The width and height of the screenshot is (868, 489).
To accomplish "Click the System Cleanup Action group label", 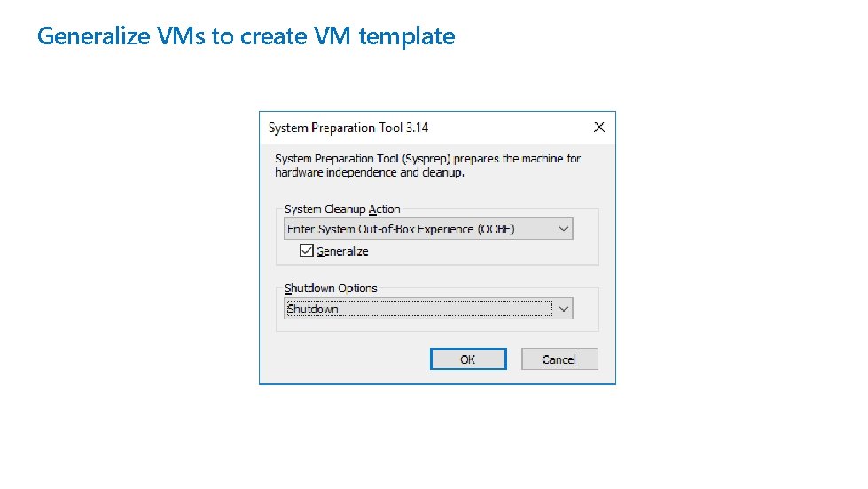I will (342, 209).
